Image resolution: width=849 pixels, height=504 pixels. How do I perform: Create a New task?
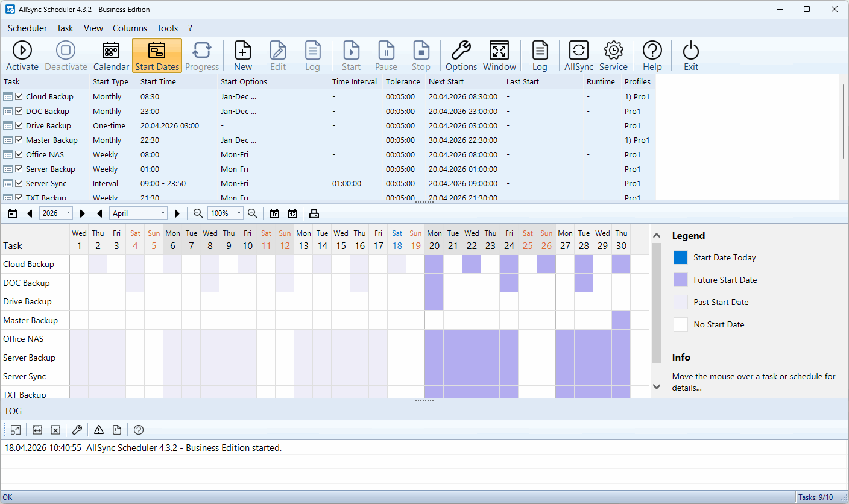(243, 55)
